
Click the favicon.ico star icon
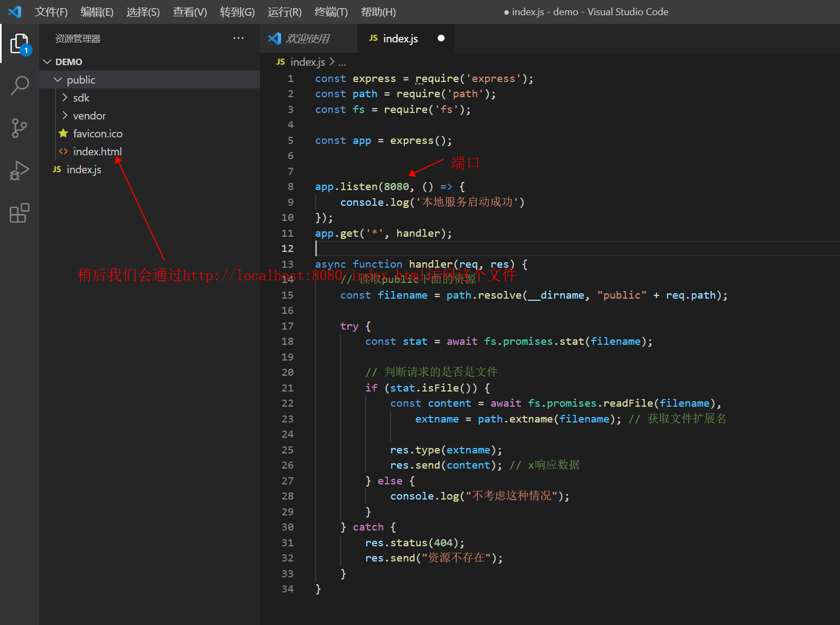coord(63,133)
